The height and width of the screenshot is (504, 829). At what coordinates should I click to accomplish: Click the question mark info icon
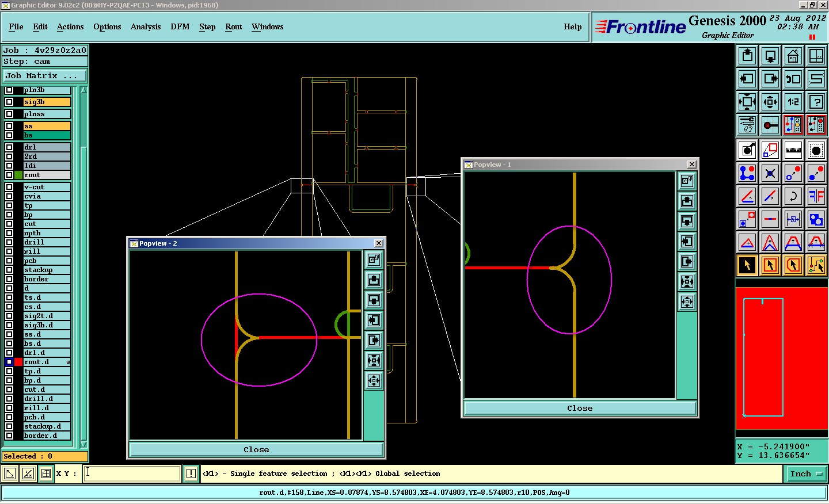tap(816, 102)
